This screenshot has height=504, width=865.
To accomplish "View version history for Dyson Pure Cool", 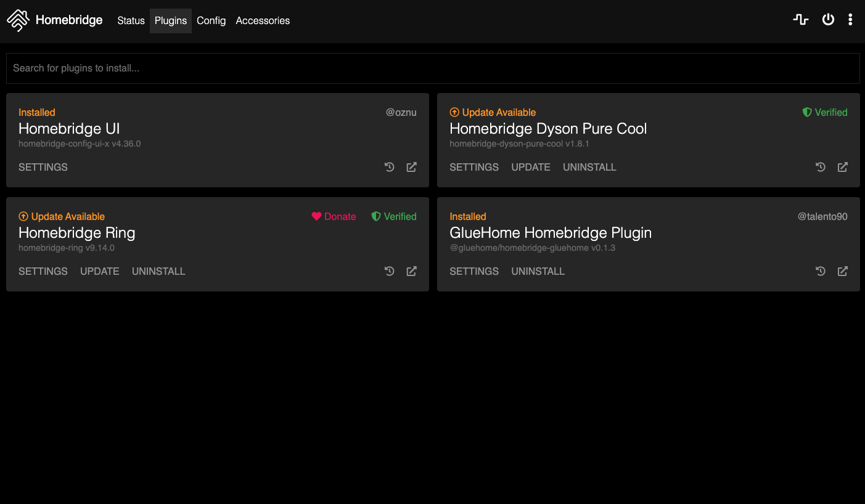I will pos(821,167).
